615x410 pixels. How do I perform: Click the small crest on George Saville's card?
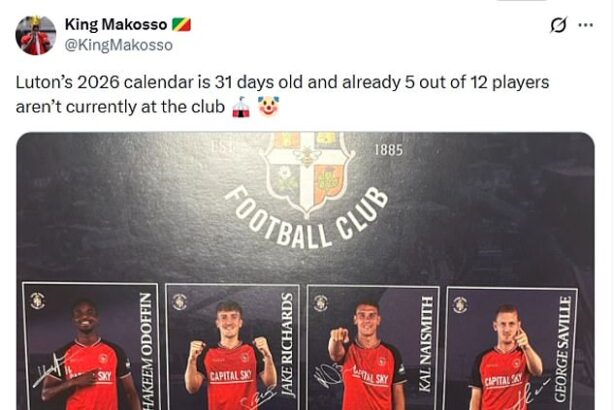pos(460,304)
